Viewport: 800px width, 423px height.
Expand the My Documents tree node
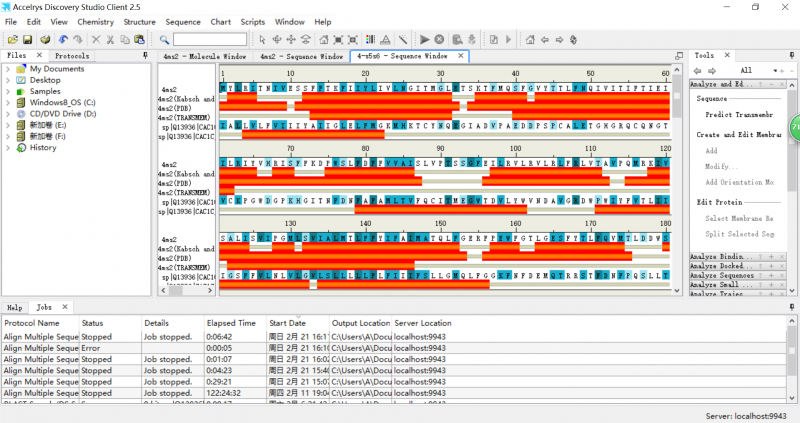pos(8,69)
